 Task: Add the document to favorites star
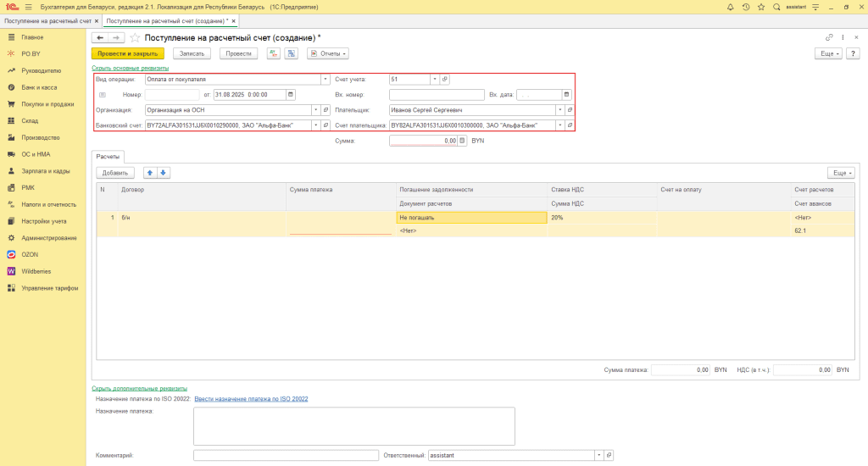[x=135, y=37]
